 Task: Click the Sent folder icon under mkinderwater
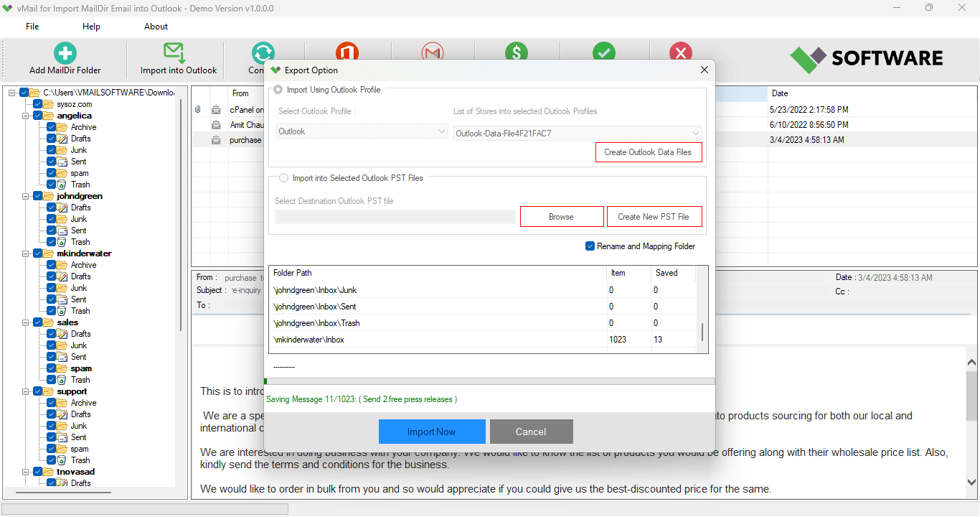click(x=63, y=299)
